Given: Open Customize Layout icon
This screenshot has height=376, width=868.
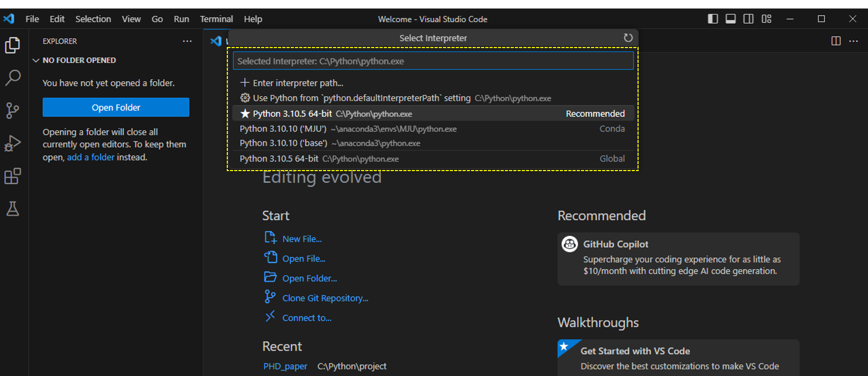Looking at the screenshot, I should tap(767, 19).
